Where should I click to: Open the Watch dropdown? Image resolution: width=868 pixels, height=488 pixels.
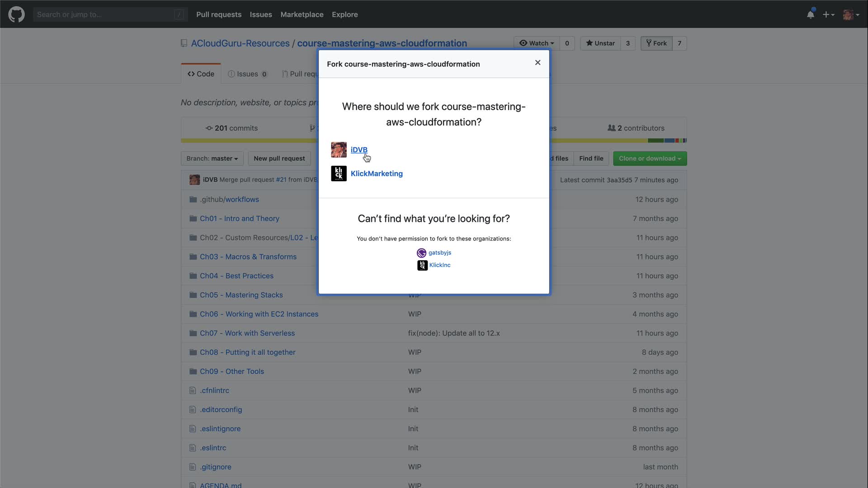[x=537, y=43]
